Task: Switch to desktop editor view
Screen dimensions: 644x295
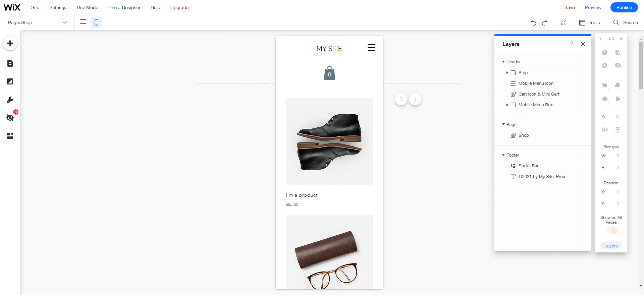Action: tap(83, 22)
